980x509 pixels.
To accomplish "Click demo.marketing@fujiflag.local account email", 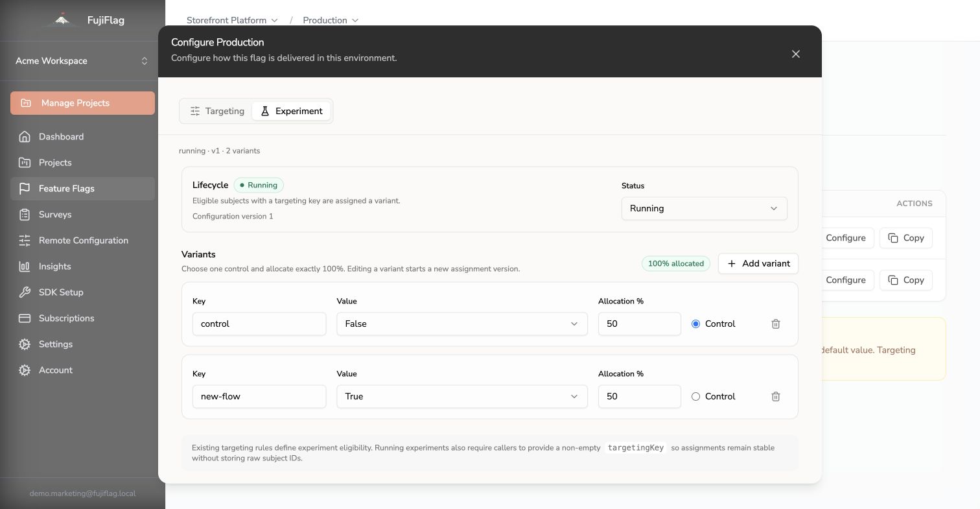I will click(82, 493).
